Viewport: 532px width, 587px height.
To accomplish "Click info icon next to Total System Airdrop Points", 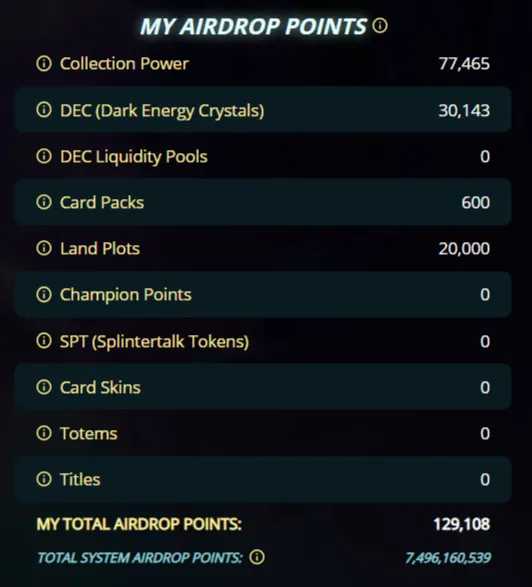I will click(257, 557).
